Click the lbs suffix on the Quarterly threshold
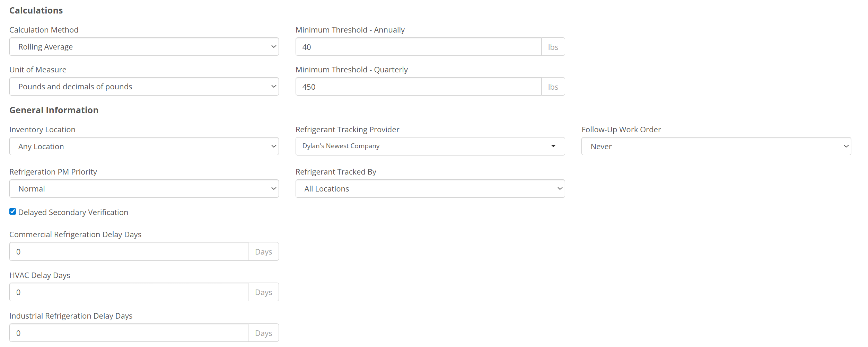 tap(553, 87)
